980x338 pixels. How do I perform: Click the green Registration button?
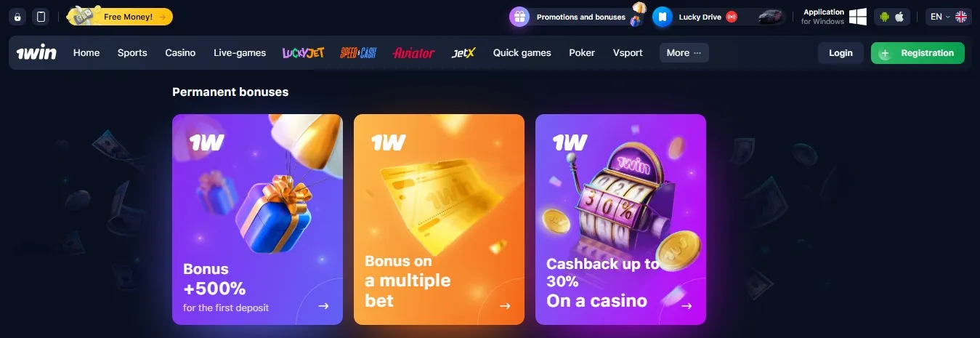point(918,53)
